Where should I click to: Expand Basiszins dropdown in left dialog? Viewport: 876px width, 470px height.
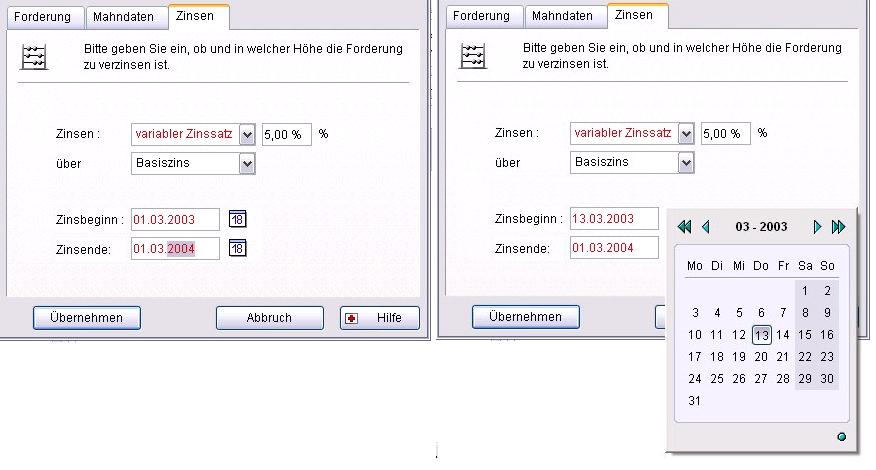(x=247, y=163)
